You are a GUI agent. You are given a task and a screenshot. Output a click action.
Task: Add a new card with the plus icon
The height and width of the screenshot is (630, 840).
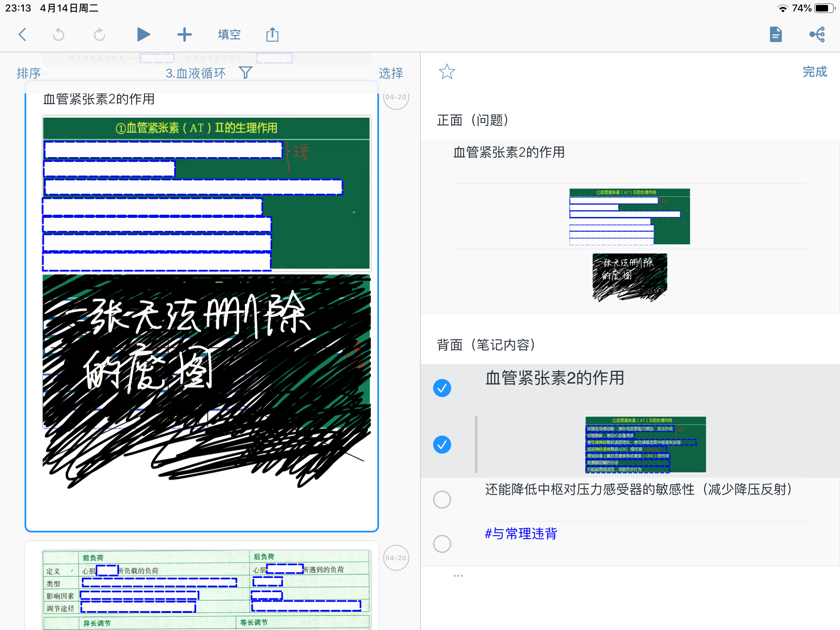[184, 34]
